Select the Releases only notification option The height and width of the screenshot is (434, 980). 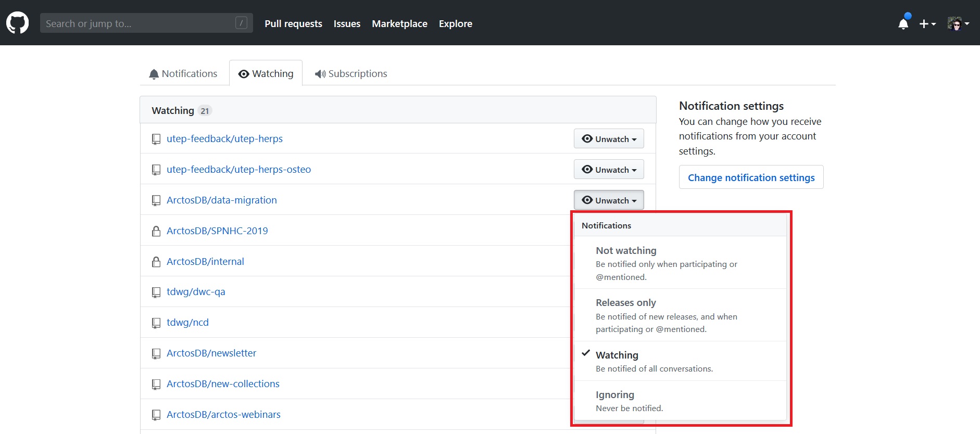click(680, 315)
